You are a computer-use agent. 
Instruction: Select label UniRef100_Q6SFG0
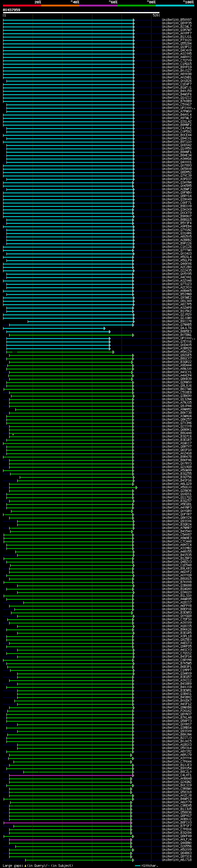coord(177,450)
